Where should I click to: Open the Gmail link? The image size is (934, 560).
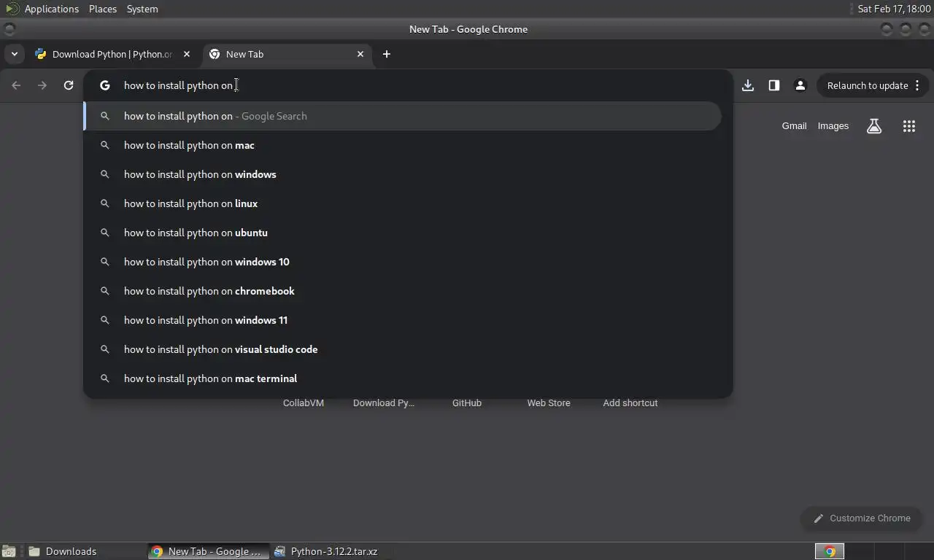tap(794, 126)
